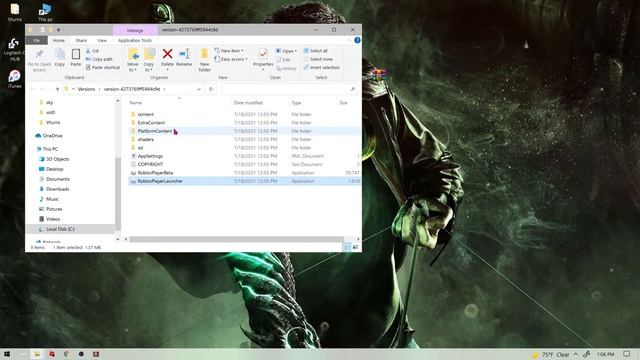Screen dimensions: 640x360
Task: Select This PC in navigation pane
Action: tap(50, 149)
